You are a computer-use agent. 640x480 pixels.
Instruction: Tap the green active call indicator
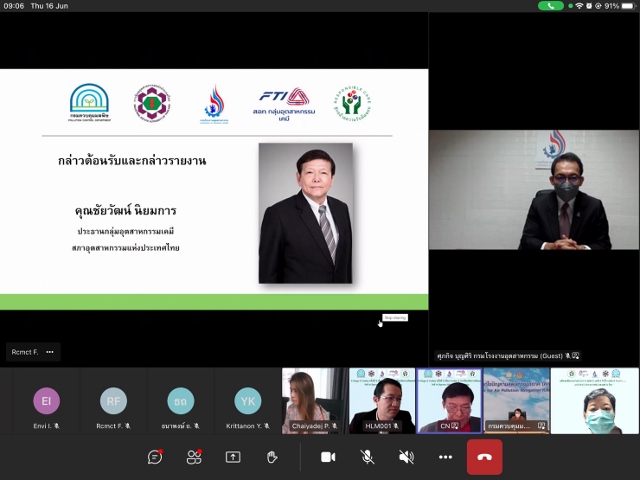point(550,6)
